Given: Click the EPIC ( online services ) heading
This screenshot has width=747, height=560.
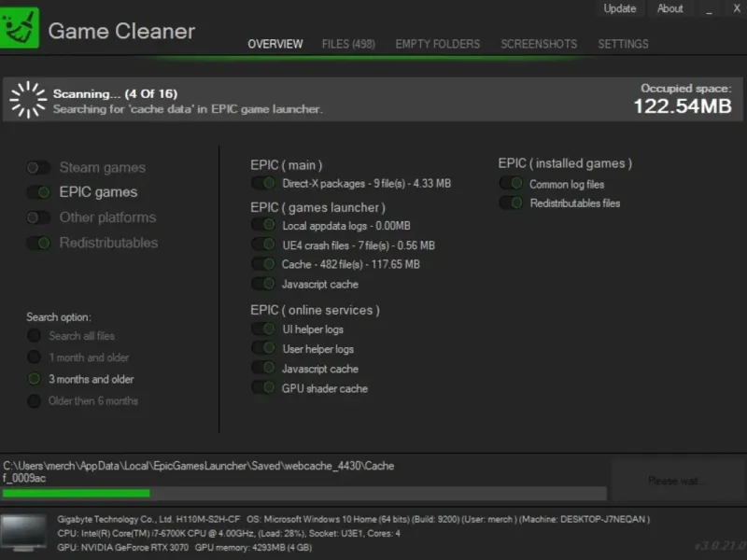Looking at the screenshot, I should (x=315, y=310).
